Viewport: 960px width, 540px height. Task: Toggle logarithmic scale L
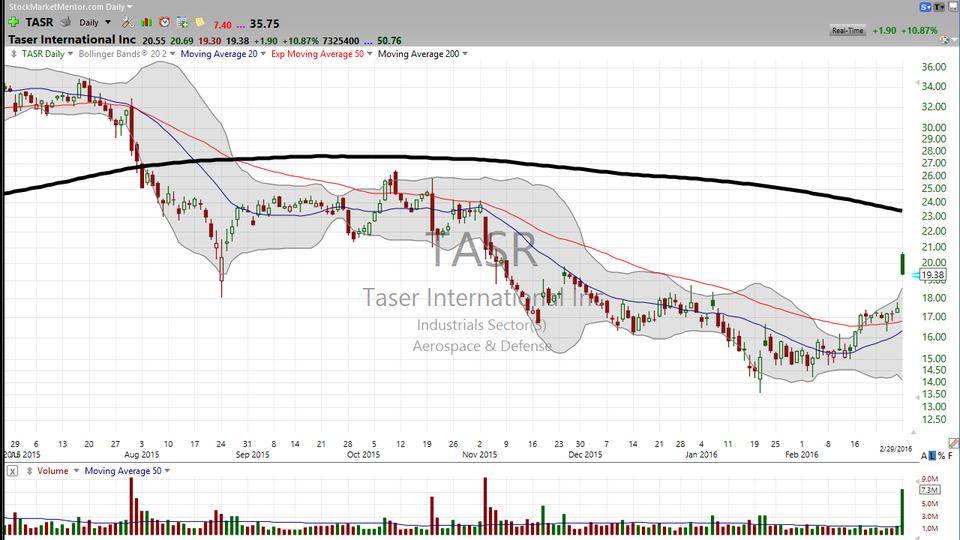[x=932, y=456]
